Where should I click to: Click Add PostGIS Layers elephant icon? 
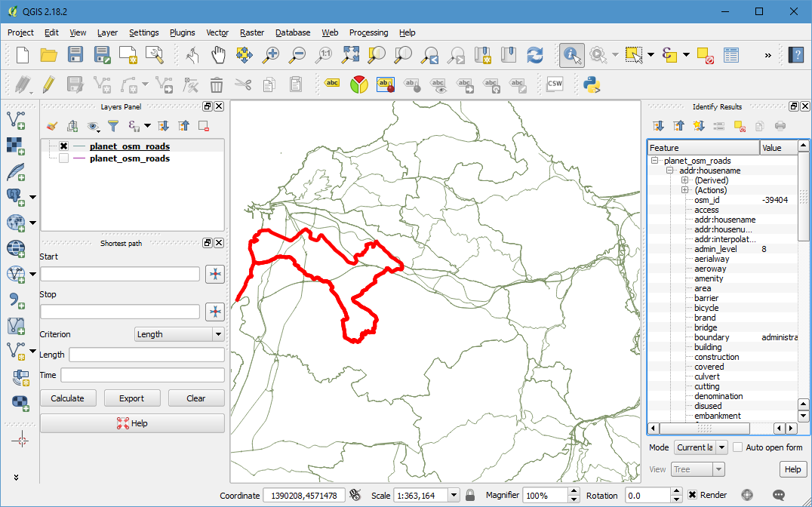click(x=15, y=197)
